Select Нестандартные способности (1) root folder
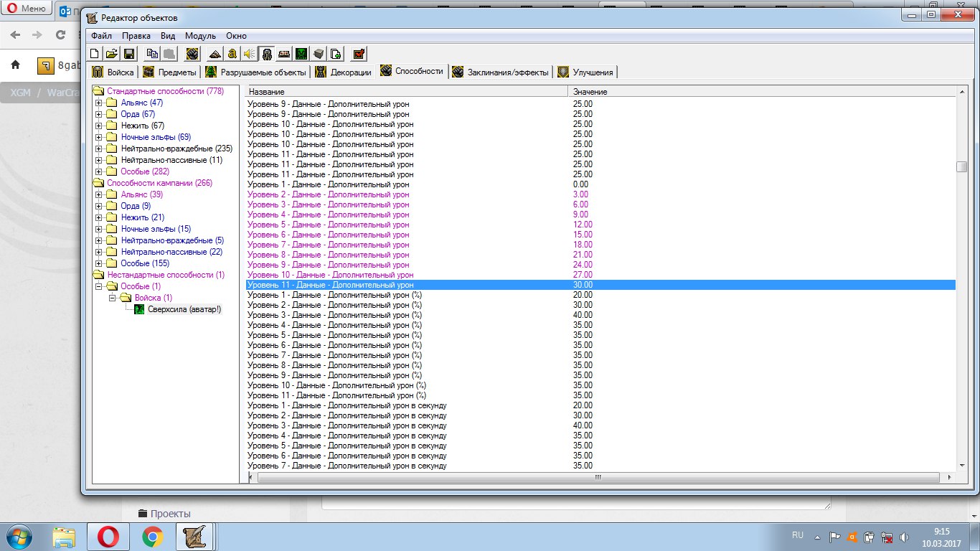The image size is (980, 551). [166, 275]
